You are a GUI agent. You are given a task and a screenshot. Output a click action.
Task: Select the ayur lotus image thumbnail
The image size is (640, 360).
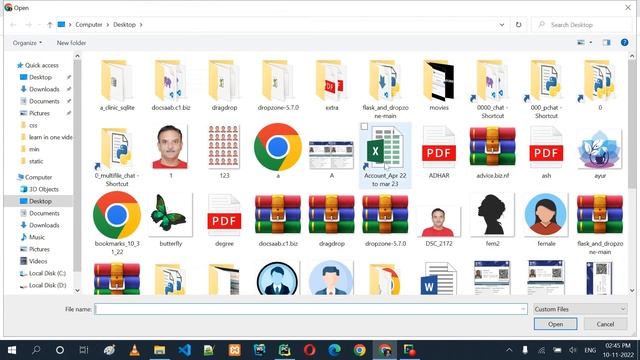coord(600,153)
